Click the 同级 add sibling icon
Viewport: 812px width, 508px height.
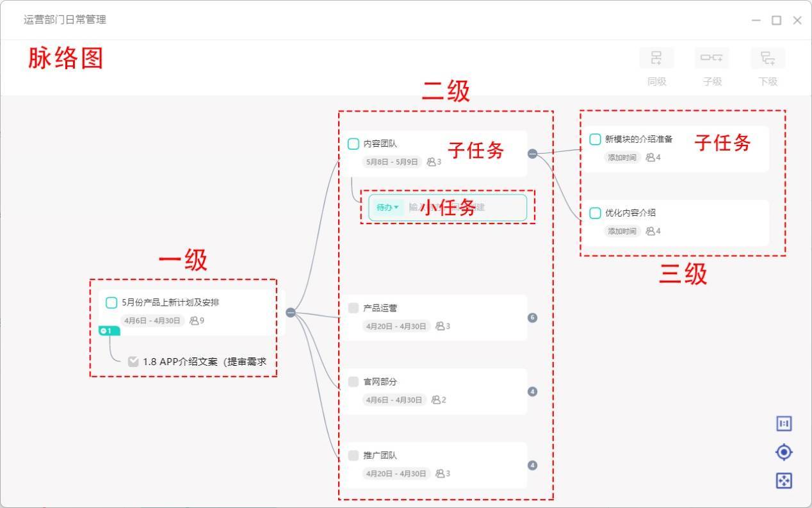click(x=656, y=58)
